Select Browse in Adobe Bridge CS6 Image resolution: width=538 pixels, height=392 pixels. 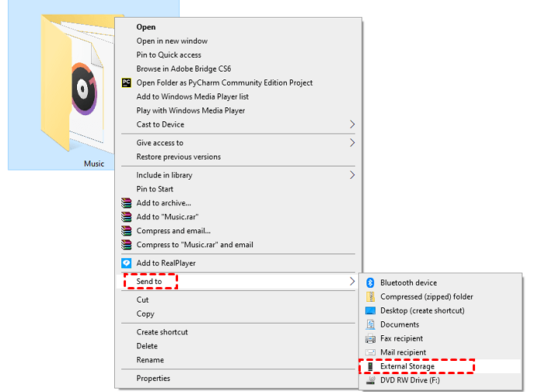click(238, 68)
